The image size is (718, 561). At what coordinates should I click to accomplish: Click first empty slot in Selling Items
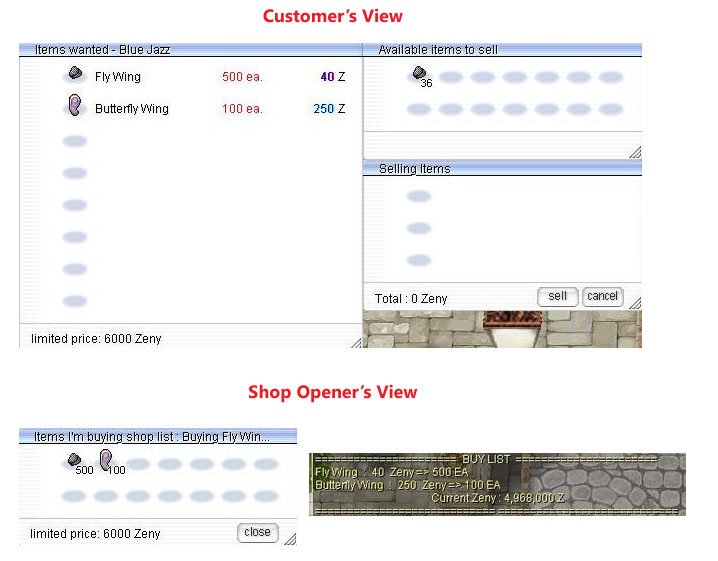[x=419, y=197]
